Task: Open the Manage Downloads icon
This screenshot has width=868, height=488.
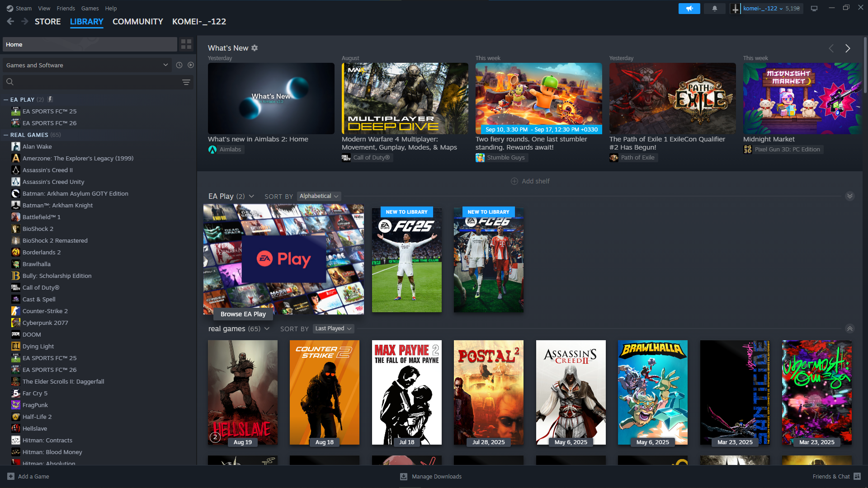Action: point(404,476)
